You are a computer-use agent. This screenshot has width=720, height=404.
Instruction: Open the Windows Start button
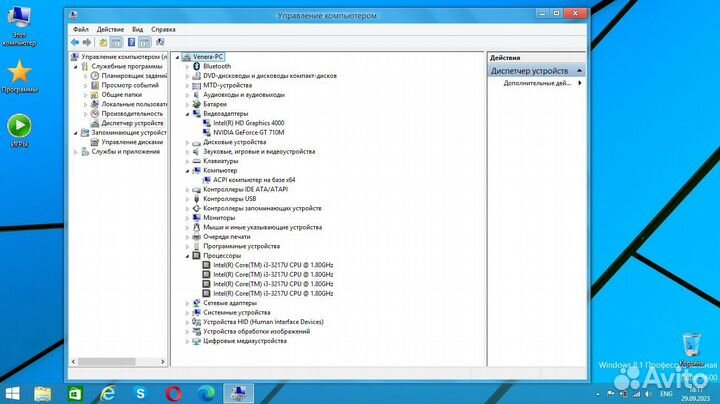click(x=12, y=393)
